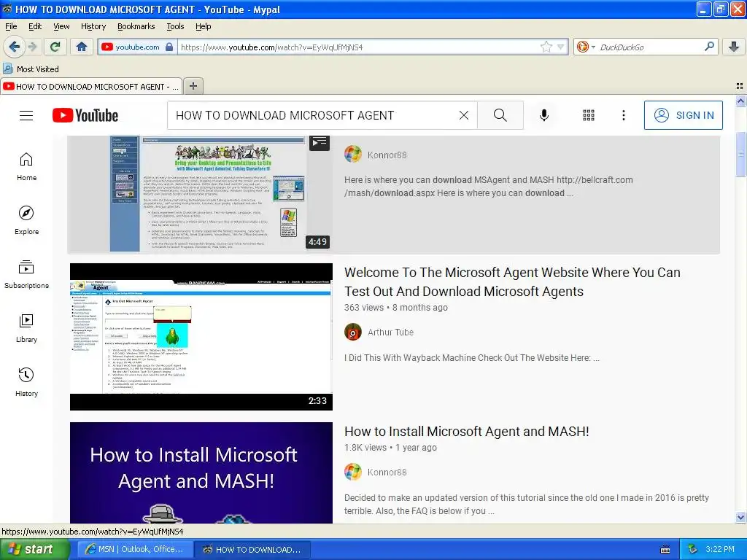The height and width of the screenshot is (560, 747).
Task: Open the Most Visited bookmarks folder
Action: [x=31, y=69]
